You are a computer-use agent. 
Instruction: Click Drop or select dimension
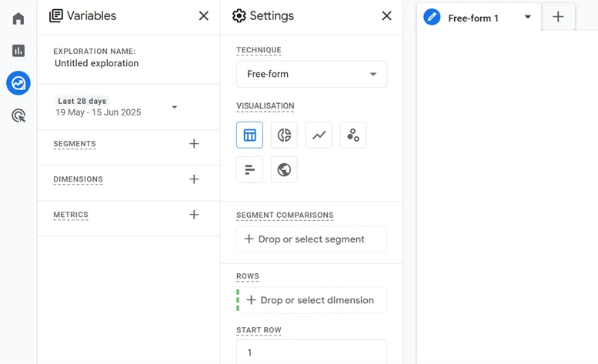(x=312, y=300)
